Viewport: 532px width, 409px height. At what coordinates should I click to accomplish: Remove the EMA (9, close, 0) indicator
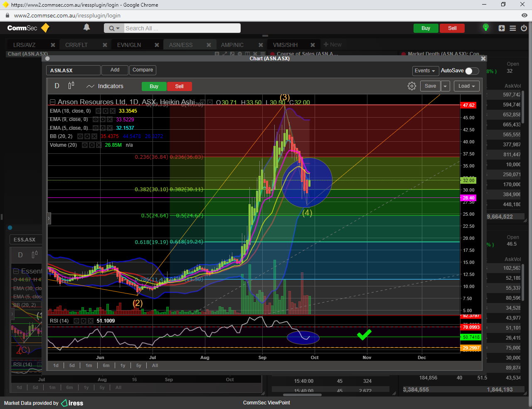point(109,119)
